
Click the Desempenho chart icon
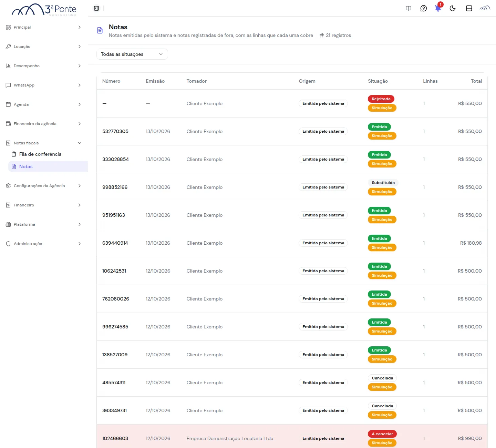click(x=8, y=66)
